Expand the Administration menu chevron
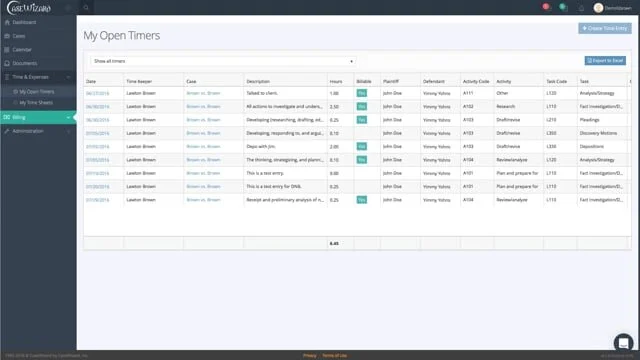Viewport: 640px width, 360px height. (68, 131)
